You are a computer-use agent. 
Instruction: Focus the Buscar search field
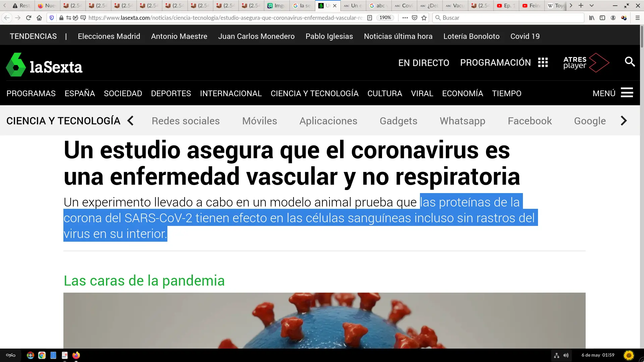508,18
